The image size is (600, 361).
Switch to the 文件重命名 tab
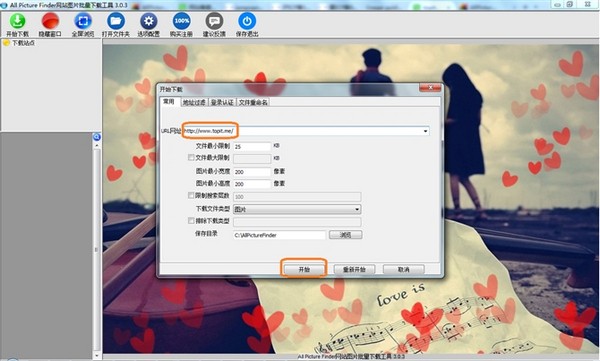[253, 103]
